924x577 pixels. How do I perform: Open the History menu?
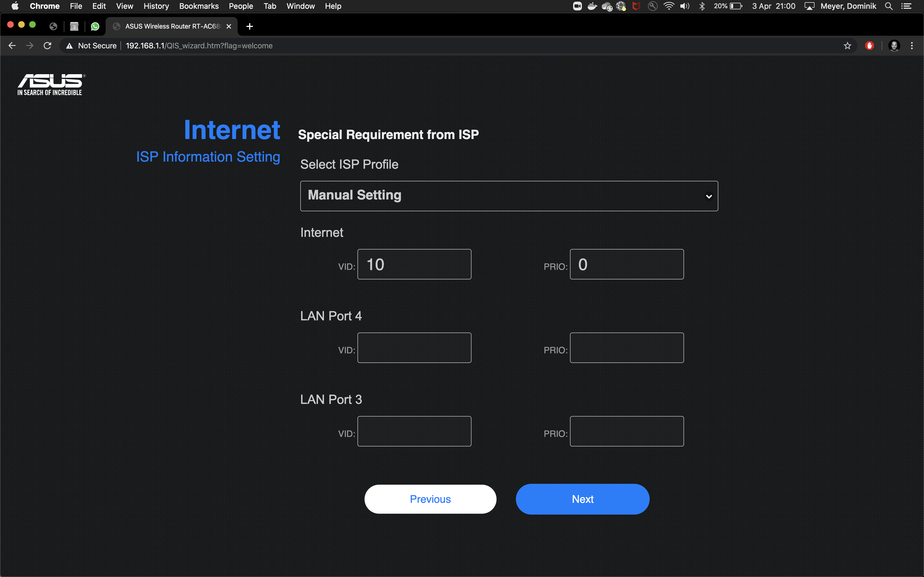(156, 6)
